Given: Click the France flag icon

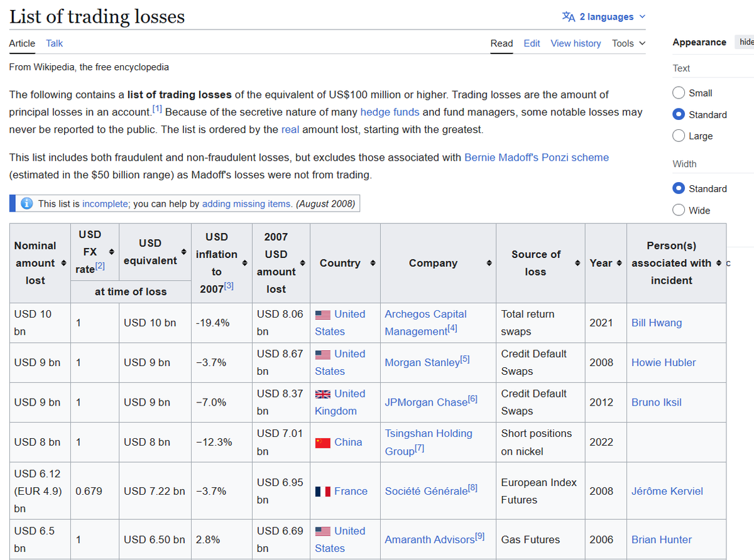Looking at the screenshot, I should click(x=323, y=492).
